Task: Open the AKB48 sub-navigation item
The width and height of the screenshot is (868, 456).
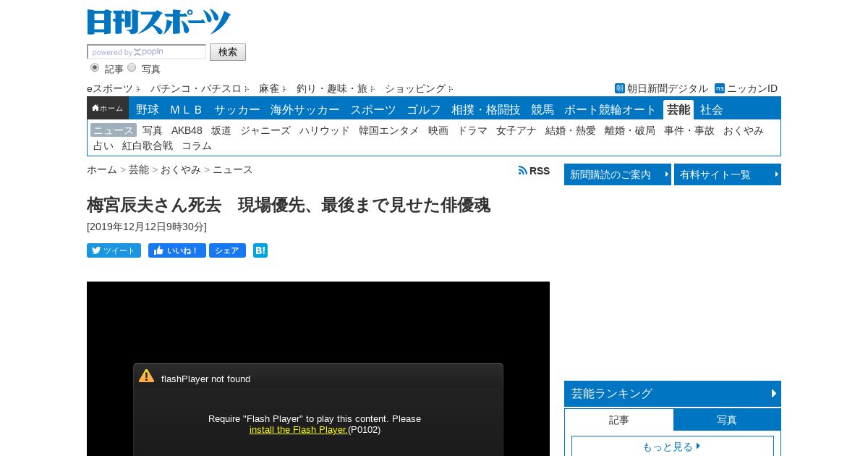Action: [x=187, y=130]
